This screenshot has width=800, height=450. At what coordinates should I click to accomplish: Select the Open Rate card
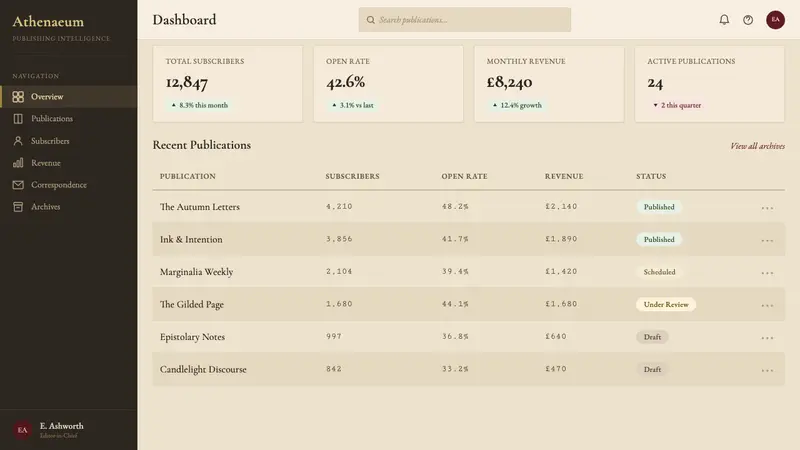point(388,84)
